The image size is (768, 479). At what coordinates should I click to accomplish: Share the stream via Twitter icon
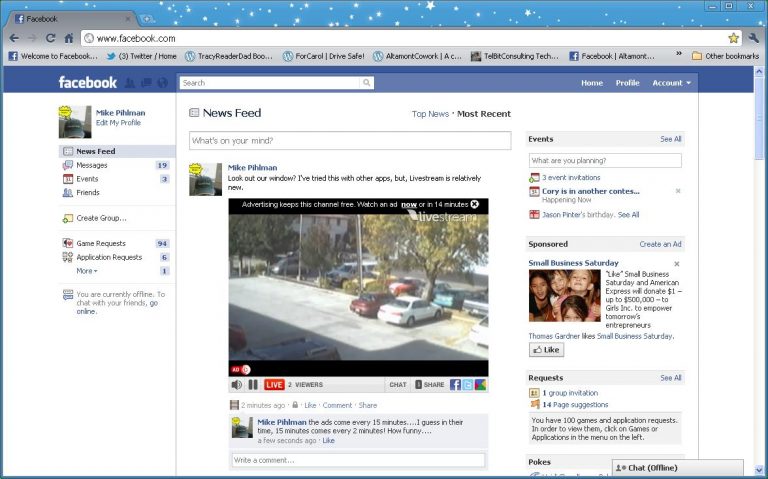(x=468, y=384)
